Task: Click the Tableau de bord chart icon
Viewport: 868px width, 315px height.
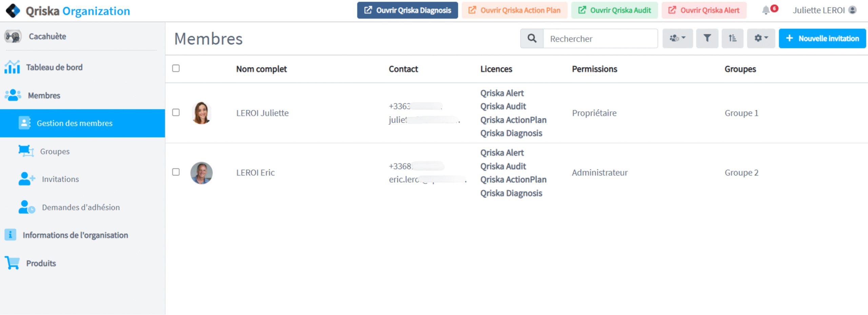Action: coord(12,67)
